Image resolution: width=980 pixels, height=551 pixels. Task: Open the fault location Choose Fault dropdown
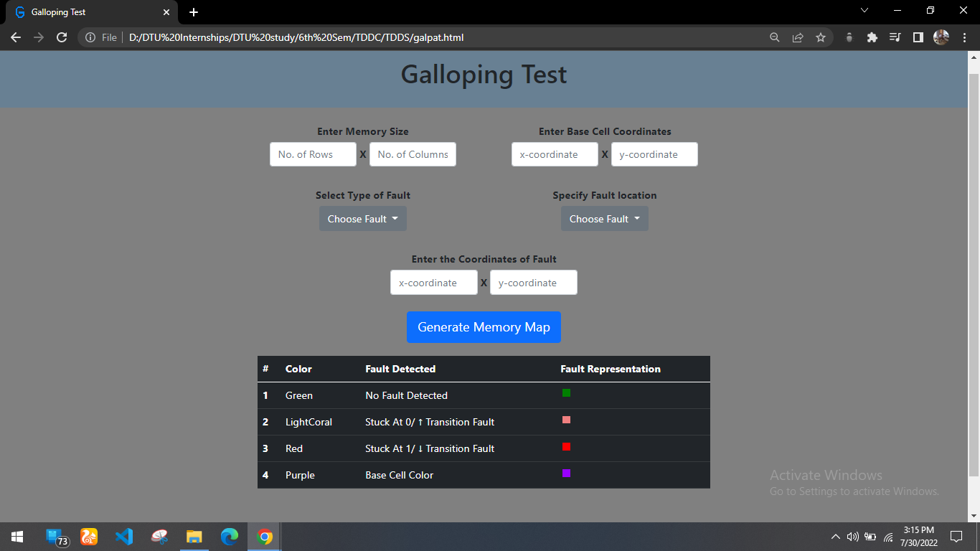click(x=604, y=218)
